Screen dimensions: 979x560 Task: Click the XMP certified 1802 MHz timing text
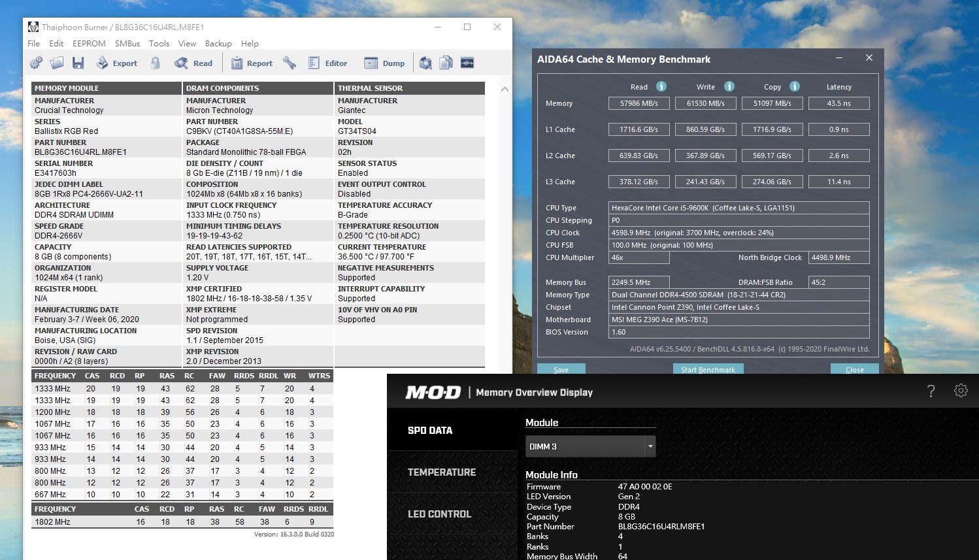[x=249, y=299]
